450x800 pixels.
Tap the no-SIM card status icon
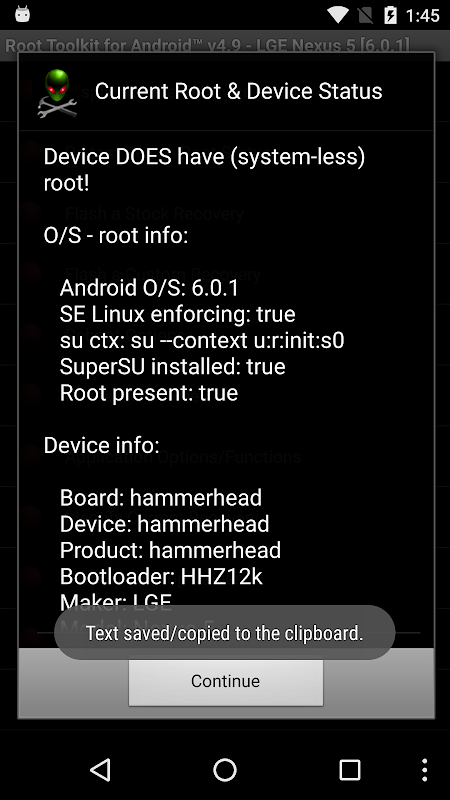(365, 15)
